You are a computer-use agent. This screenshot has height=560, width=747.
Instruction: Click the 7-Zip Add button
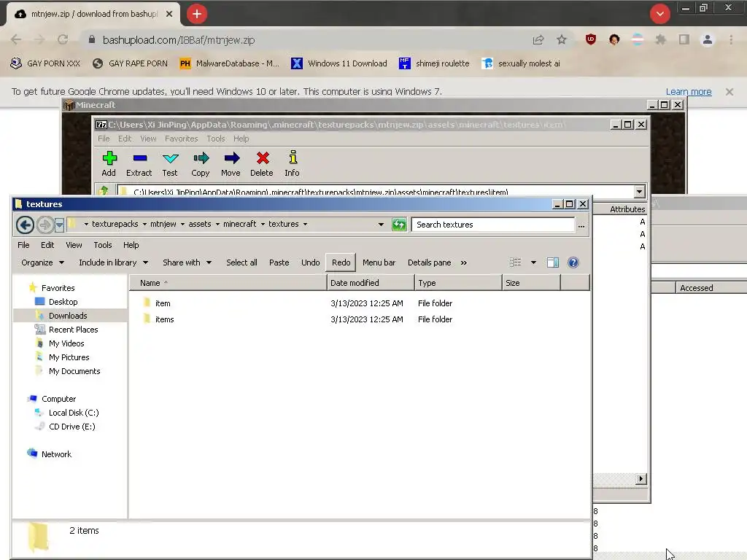[109, 163]
